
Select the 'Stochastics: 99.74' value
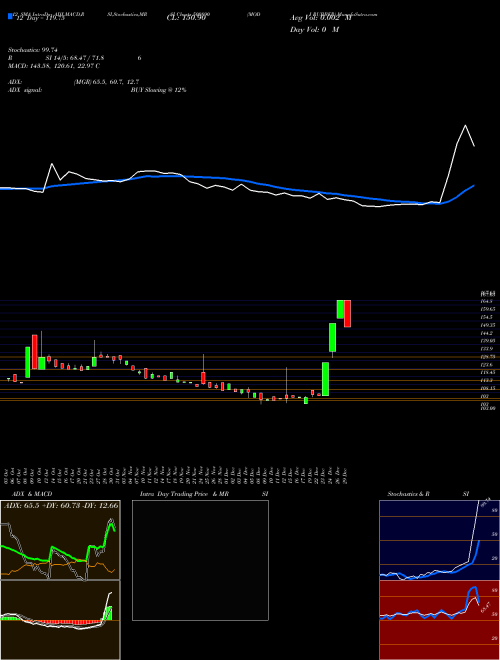(32, 50)
